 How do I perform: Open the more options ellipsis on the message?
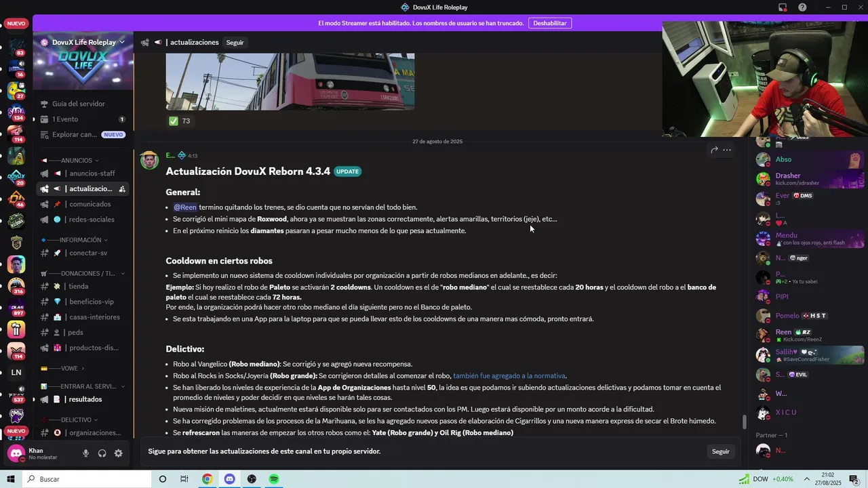(x=727, y=150)
